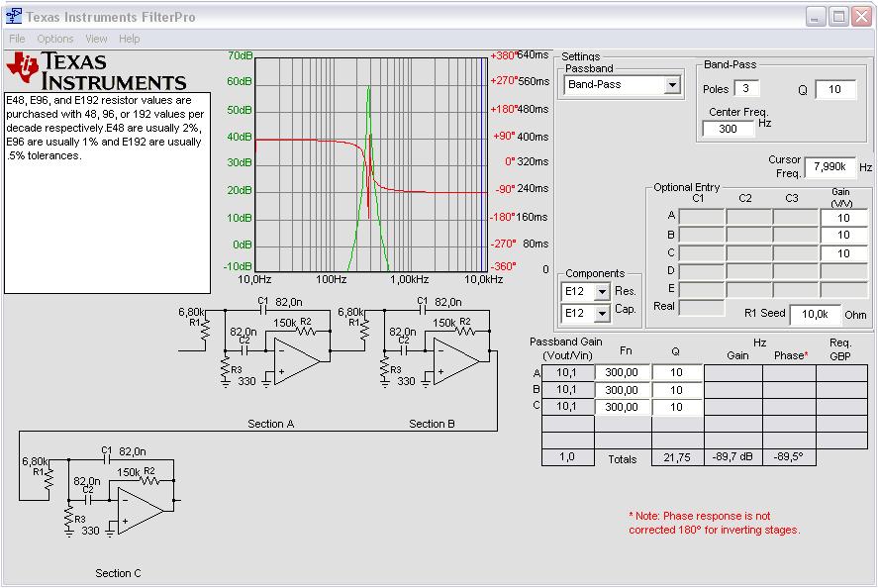Click resistor R1 6,80k in Section C
Image resolution: width=878 pixels, height=588 pixels.
49,479
